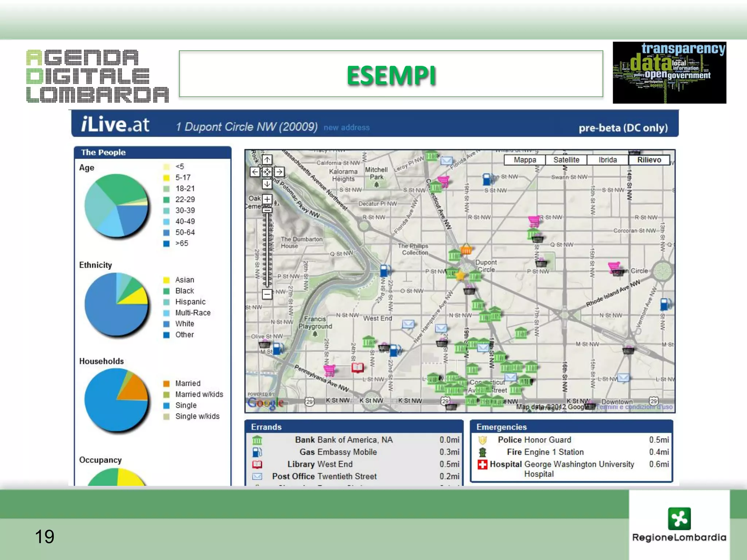Viewport: 747px width, 560px height.
Task: Click the yellow star marker at Dupont Circle
Action: tap(460, 276)
